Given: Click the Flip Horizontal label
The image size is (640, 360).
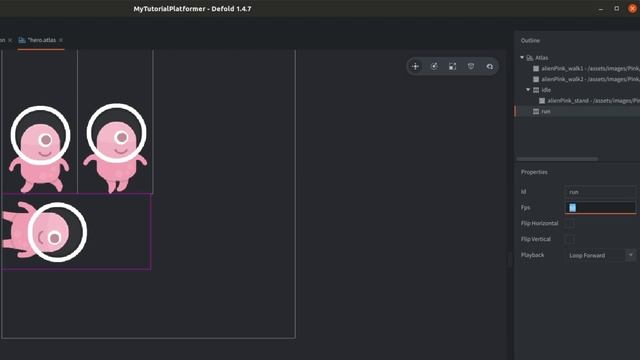Looking at the screenshot, I should click(539, 223).
